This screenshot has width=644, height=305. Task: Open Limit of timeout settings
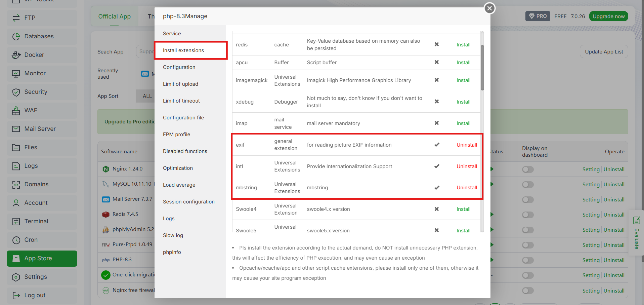click(190, 101)
